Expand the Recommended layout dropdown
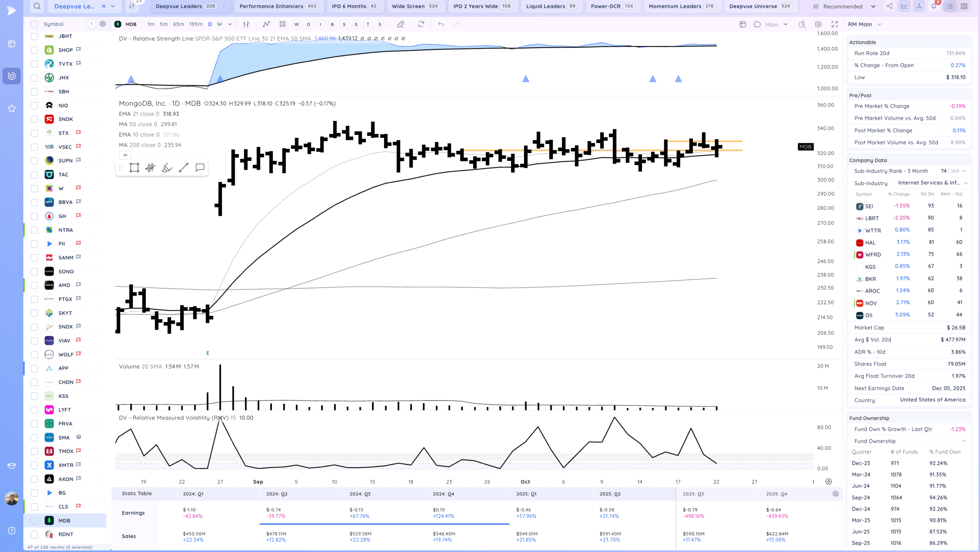The height and width of the screenshot is (552, 980). click(873, 7)
